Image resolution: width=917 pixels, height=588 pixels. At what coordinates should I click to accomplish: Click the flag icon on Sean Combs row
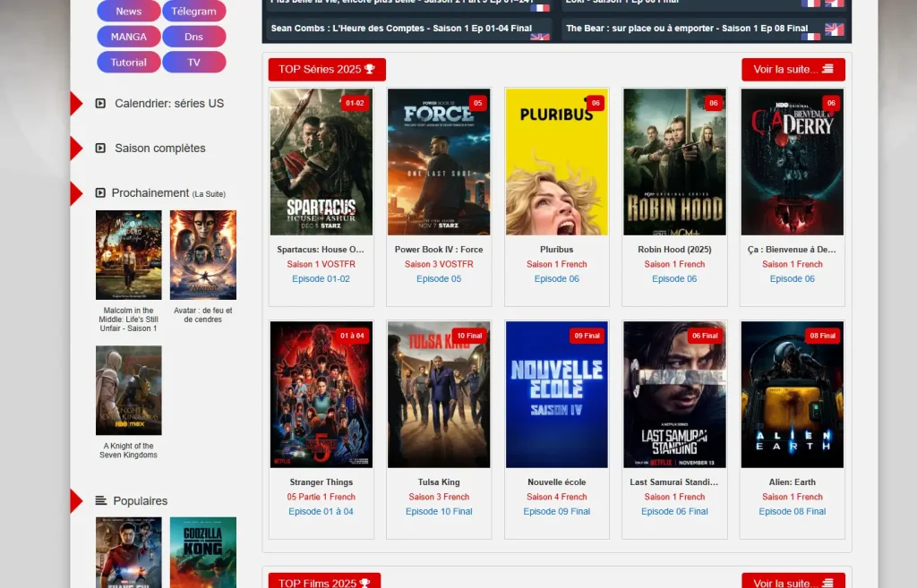coord(540,36)
